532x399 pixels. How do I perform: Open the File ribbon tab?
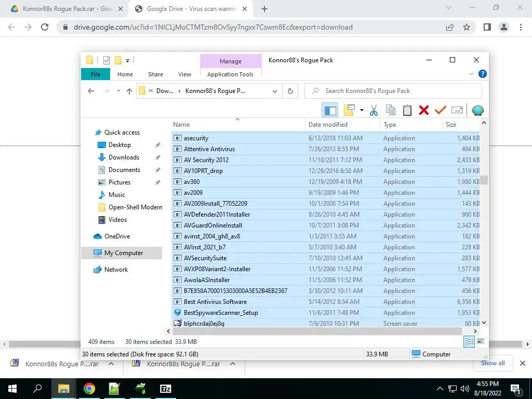[96, 74]
